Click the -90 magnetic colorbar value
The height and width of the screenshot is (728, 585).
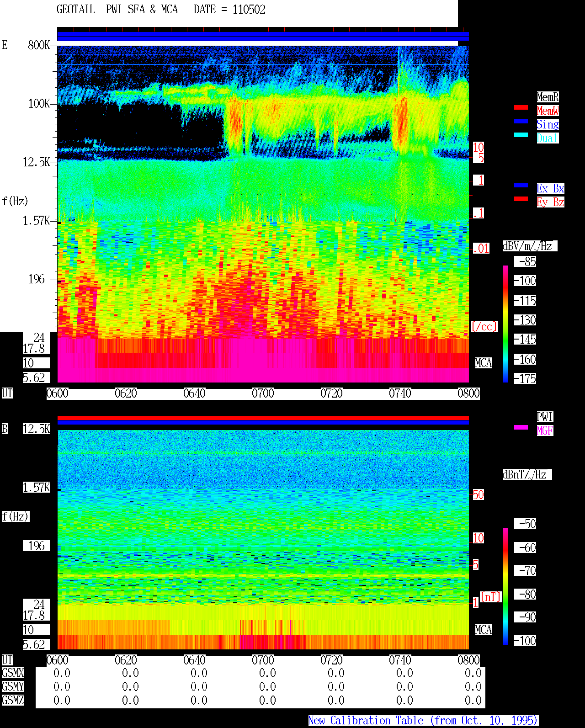click(x=526, y=617)
